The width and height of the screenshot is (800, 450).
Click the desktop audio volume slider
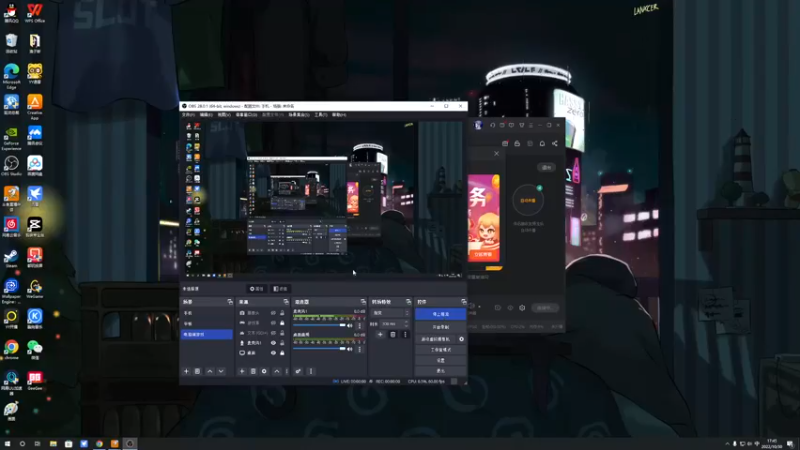pos(319,349)
